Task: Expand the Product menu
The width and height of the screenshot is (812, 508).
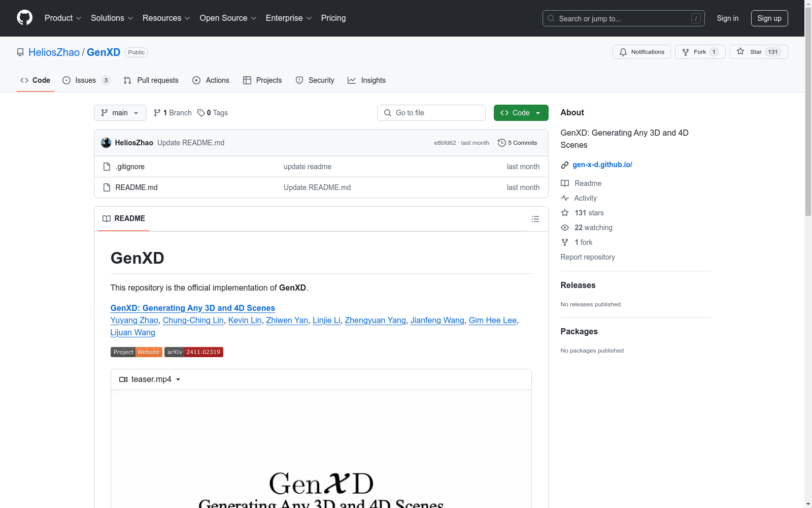Action: click(63, 18)
